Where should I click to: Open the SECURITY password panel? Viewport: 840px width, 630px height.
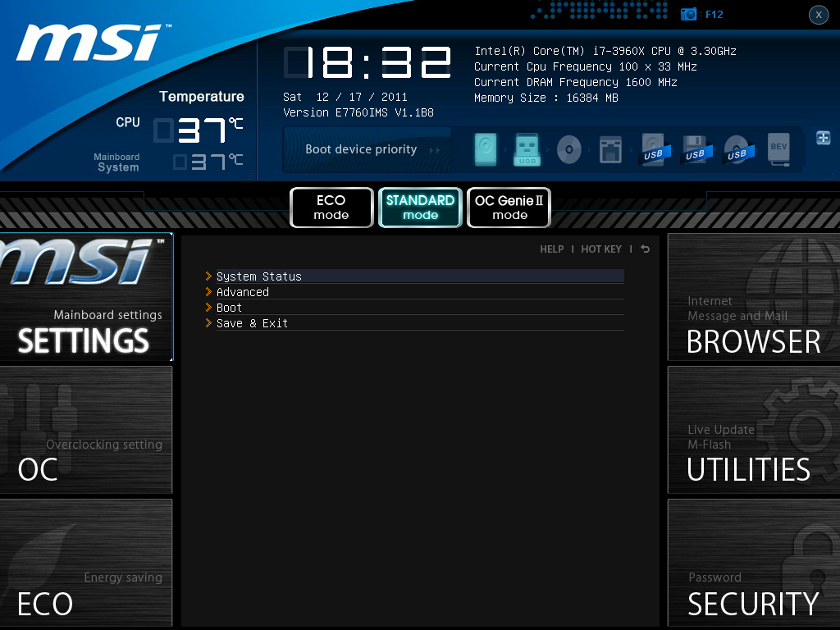tap(754, 563)
